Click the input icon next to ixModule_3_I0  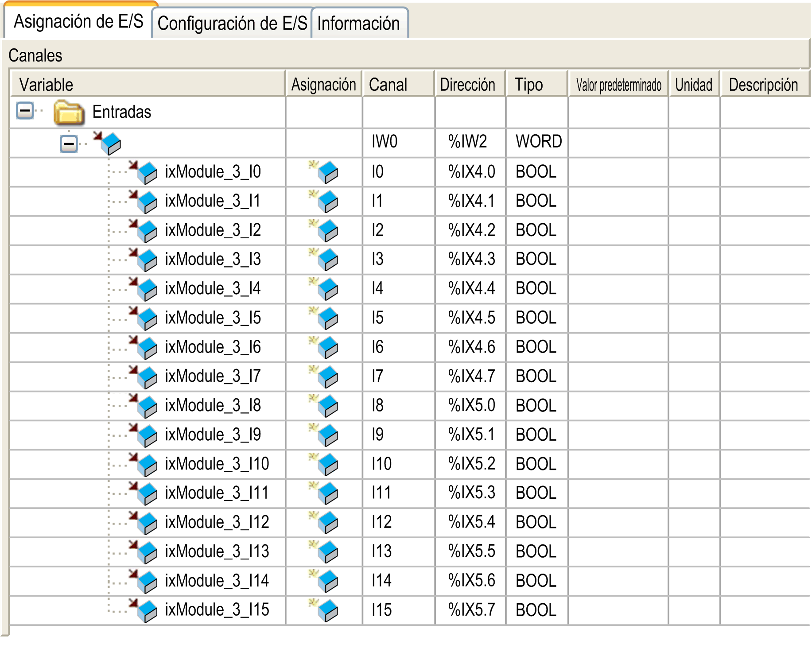(x=144, y=172)
